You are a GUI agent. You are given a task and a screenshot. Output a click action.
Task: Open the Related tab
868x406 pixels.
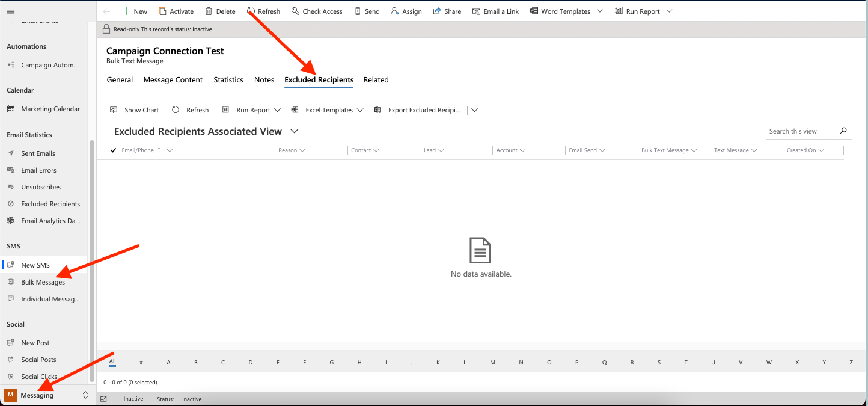376,80
